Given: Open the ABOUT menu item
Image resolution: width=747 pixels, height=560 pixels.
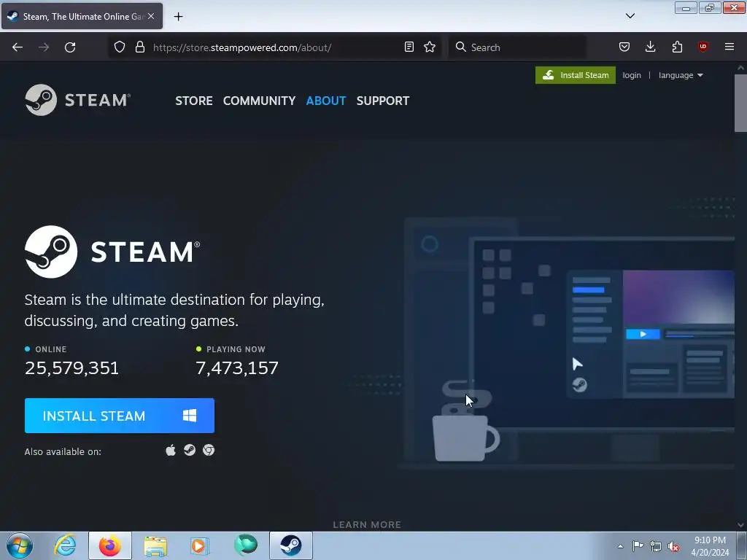Looking at the screenshot, I should [326, 101].
